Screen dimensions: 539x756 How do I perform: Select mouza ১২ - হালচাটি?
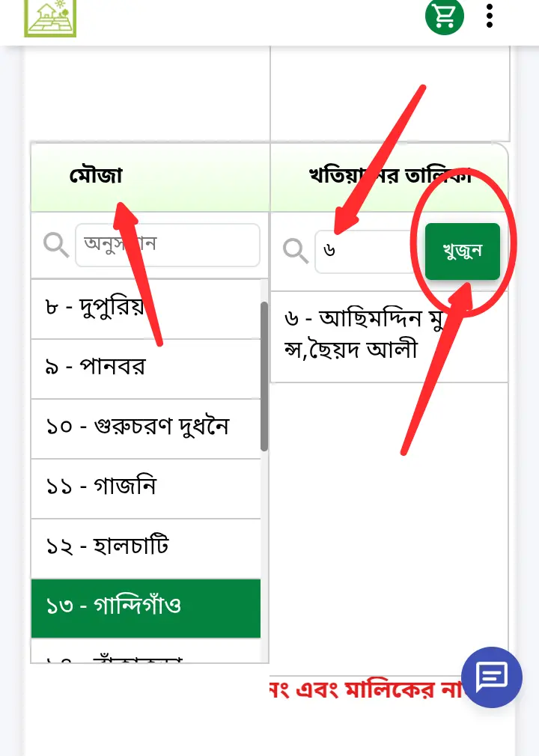tap(146, 548)
